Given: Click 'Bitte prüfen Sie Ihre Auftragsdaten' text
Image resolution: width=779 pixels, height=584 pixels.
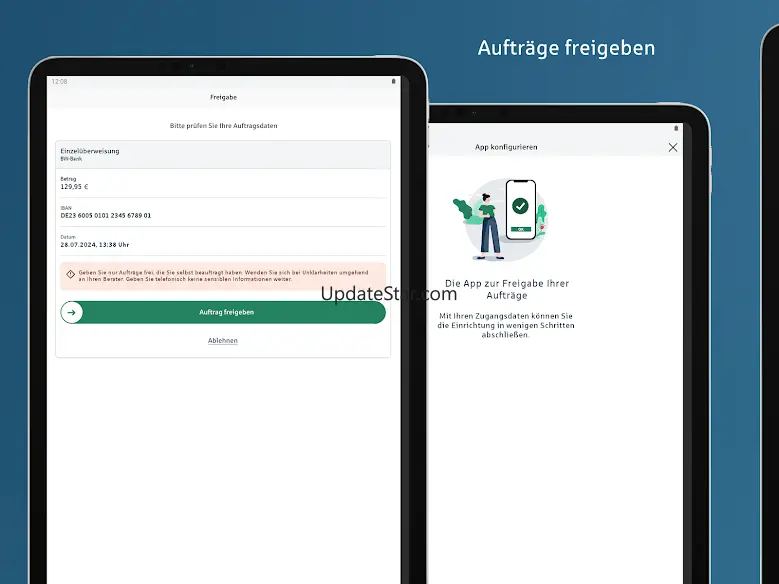Looking at the screenshot, I should 224,126.
